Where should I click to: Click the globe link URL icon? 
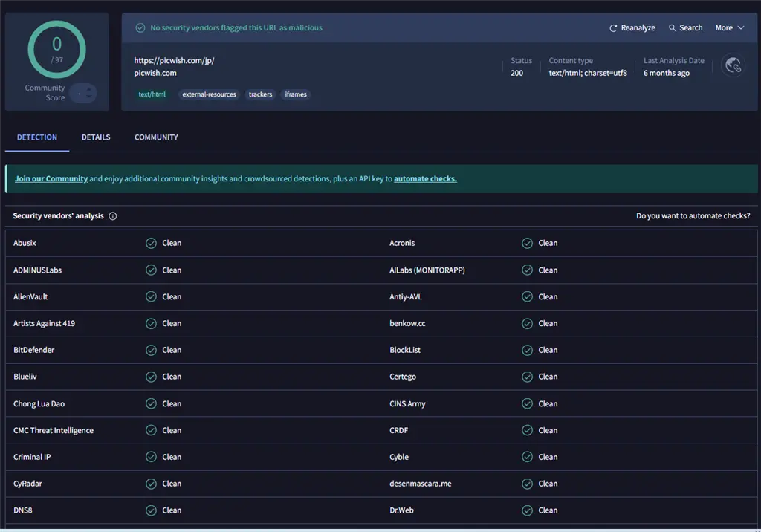pos(733,65)
